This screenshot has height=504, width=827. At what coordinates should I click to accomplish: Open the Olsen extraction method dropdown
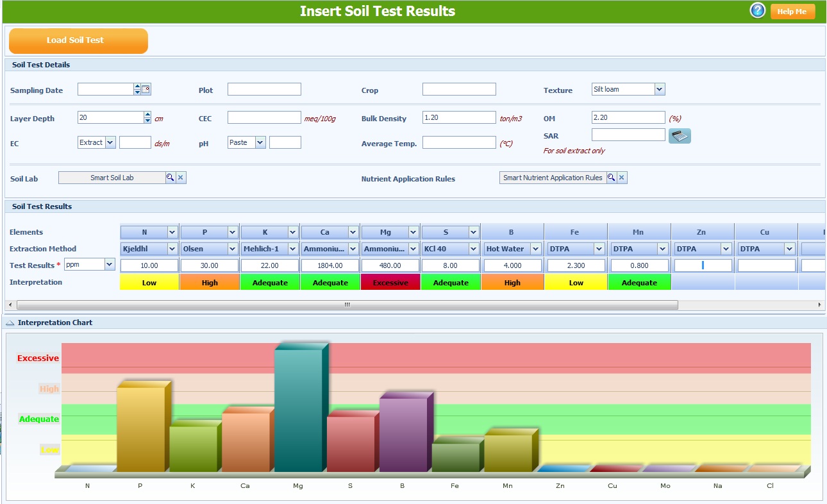pyautogui.click(x=232, y=249)
